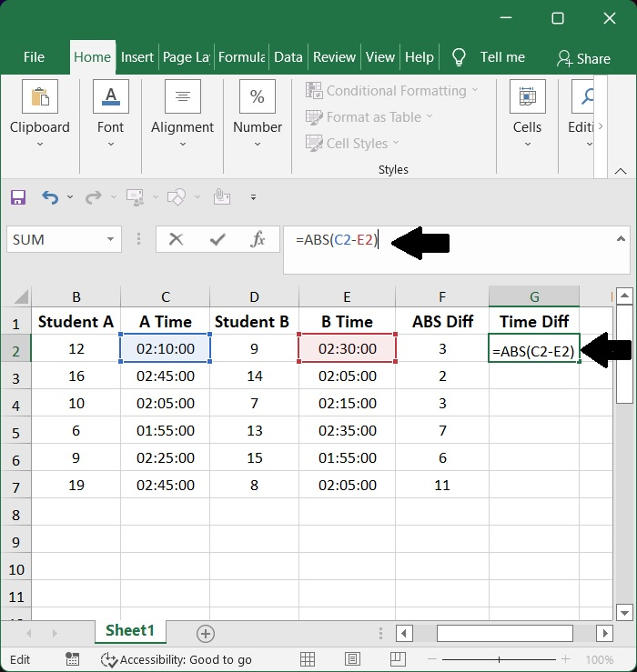Click inside the formula bar input
Image resolution: width=637 pixels, height=672 pixels.
tap(455, 250)
